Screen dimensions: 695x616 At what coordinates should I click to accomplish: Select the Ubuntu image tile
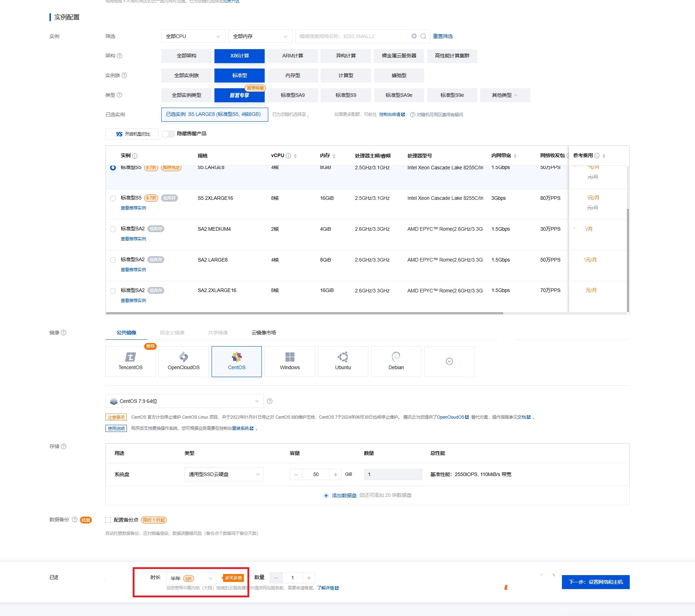coord(343,361)
